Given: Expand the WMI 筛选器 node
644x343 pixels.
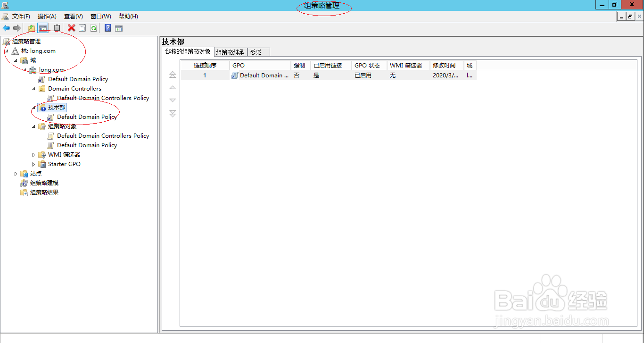Looking at the screenshot, I should click(33, 154).
